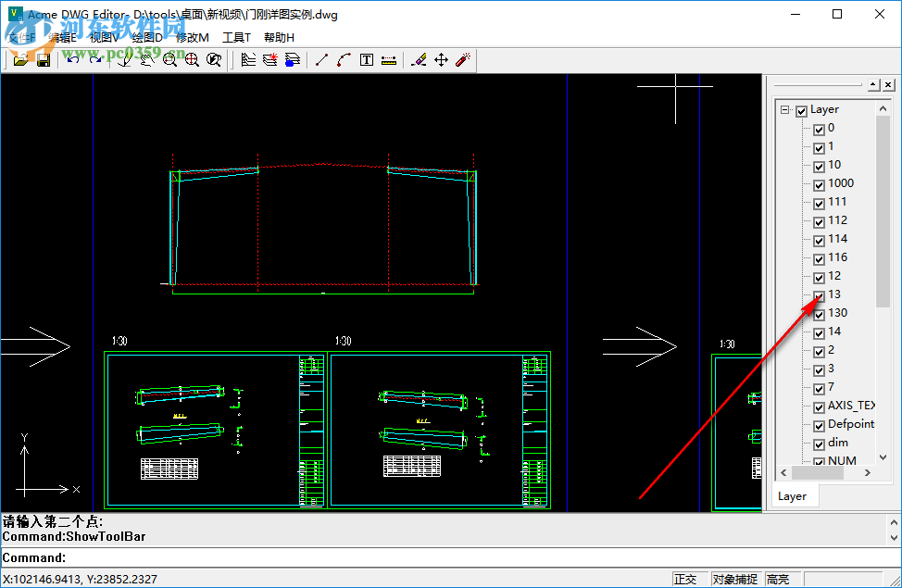The image size is (902, 588).
Task: Collapse the Layer tree node
Action: coord(783,109)
